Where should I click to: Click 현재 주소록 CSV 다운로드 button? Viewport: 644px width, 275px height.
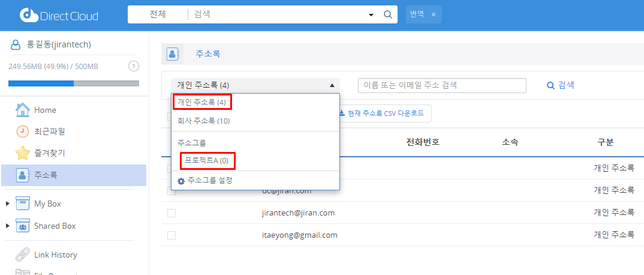click(385, 113)
